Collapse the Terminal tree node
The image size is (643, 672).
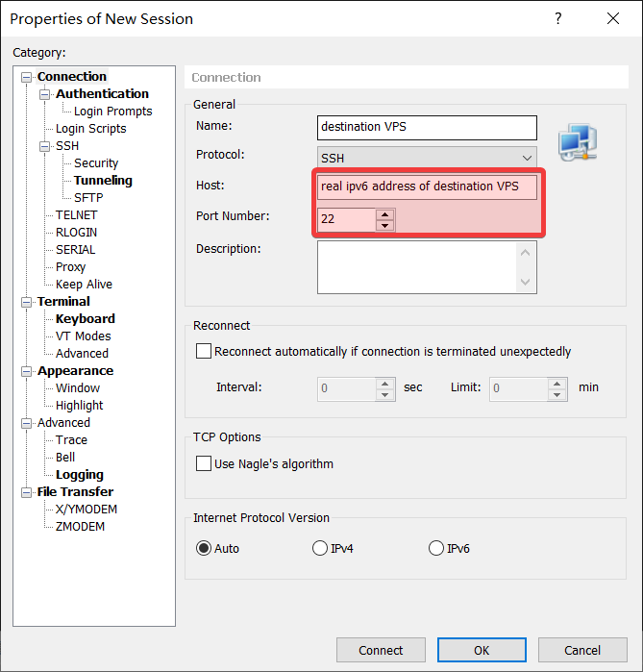click(x=26, y=302)
